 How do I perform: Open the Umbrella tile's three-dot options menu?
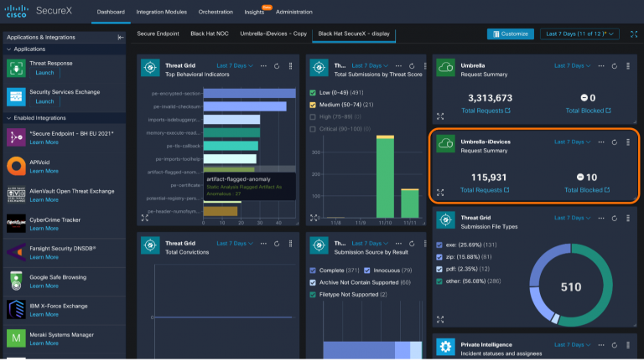pyautogui.click(x=601, y=65)
